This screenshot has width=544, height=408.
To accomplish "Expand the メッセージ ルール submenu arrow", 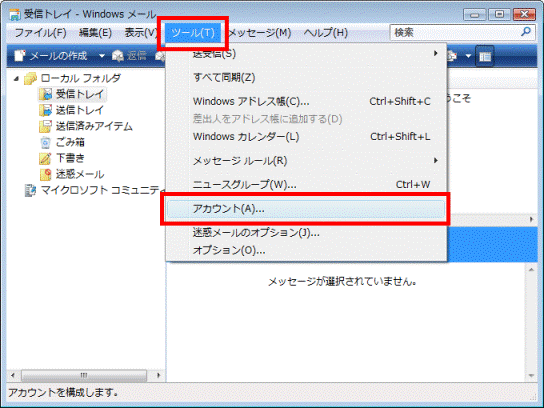I will [435, 161].
